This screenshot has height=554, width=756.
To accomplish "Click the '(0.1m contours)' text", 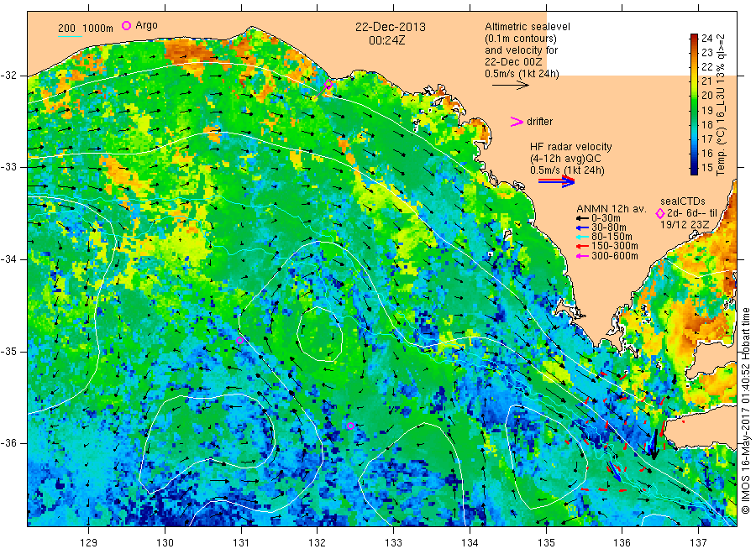I will 521,39.
